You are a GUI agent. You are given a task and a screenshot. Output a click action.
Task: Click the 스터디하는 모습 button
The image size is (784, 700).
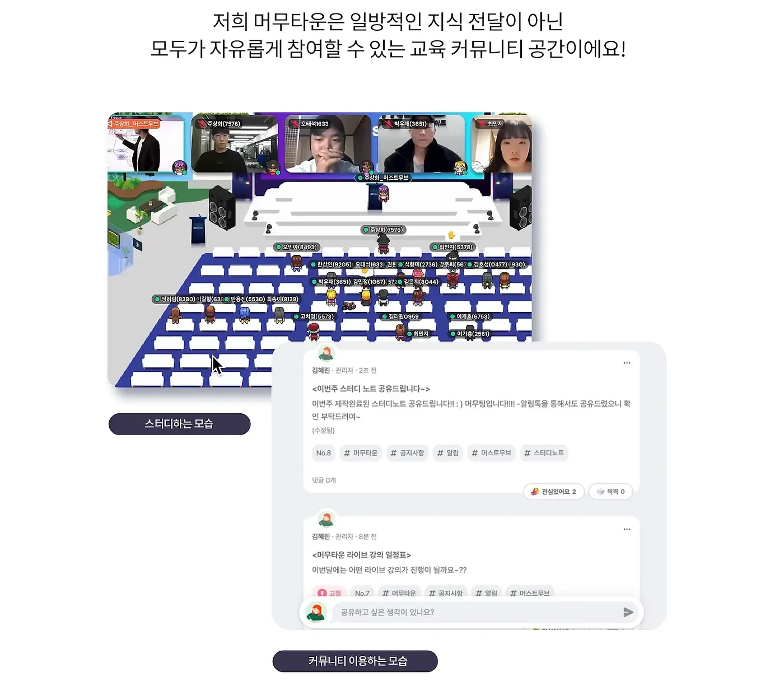[x=179, y=424]
